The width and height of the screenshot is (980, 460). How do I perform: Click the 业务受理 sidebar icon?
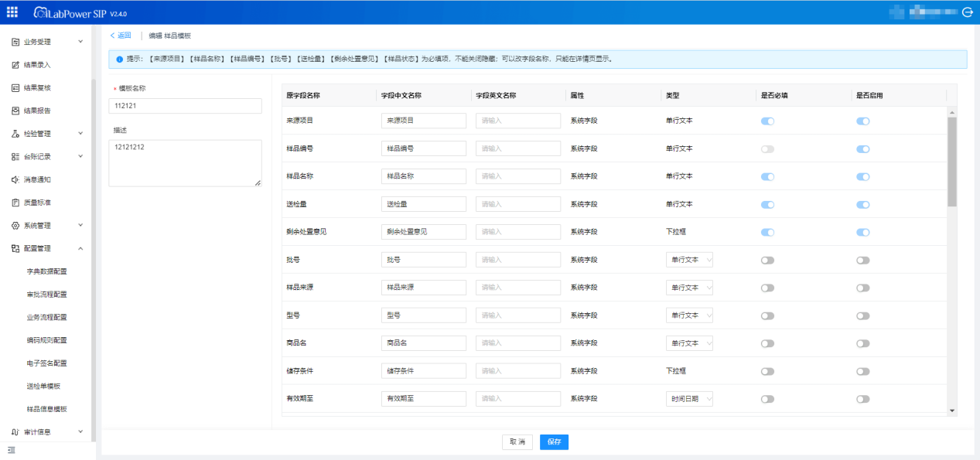[15, 42]
